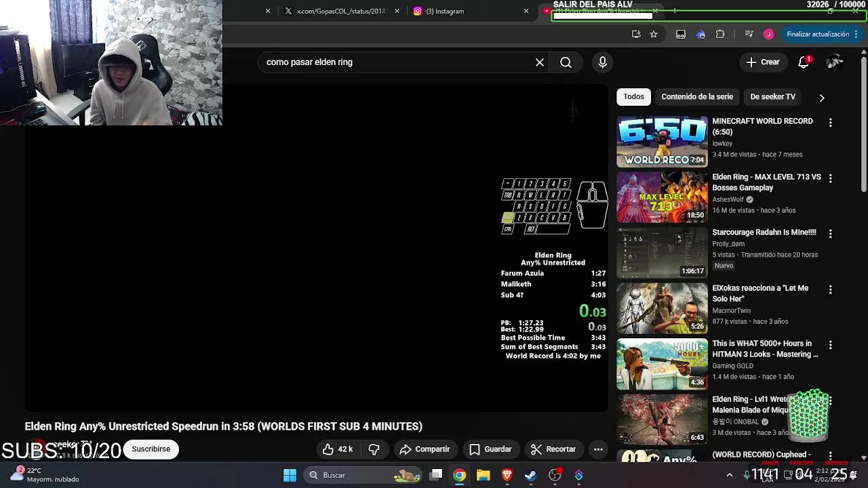Open Steam from taskbar
Screen dimensions: 868x488
pyautogui.click(x=531, y=475)
